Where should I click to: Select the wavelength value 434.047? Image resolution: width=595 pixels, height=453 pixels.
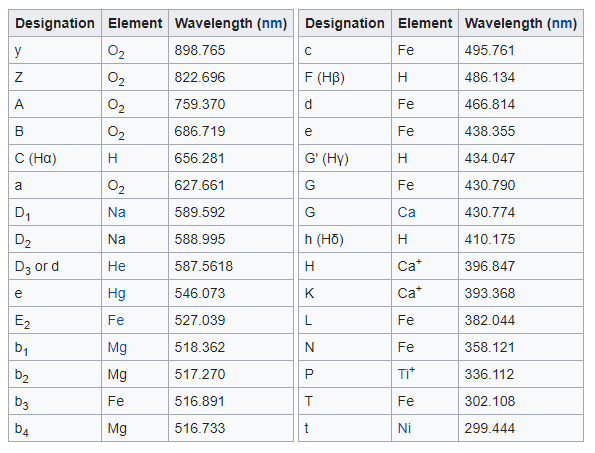tap(490, 158)
